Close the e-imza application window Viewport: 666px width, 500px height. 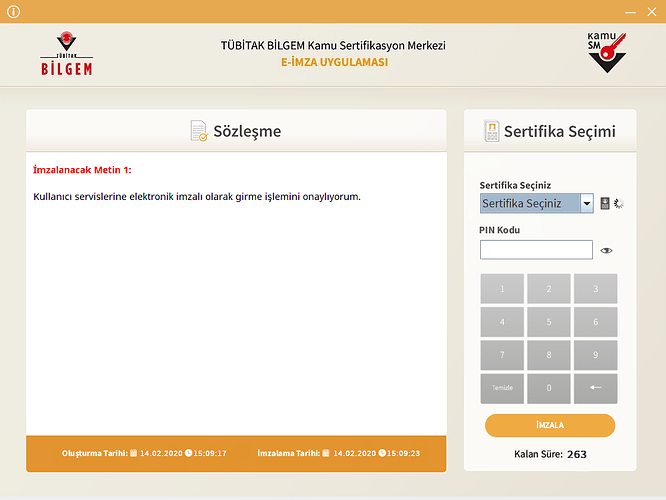coord(652,12)
